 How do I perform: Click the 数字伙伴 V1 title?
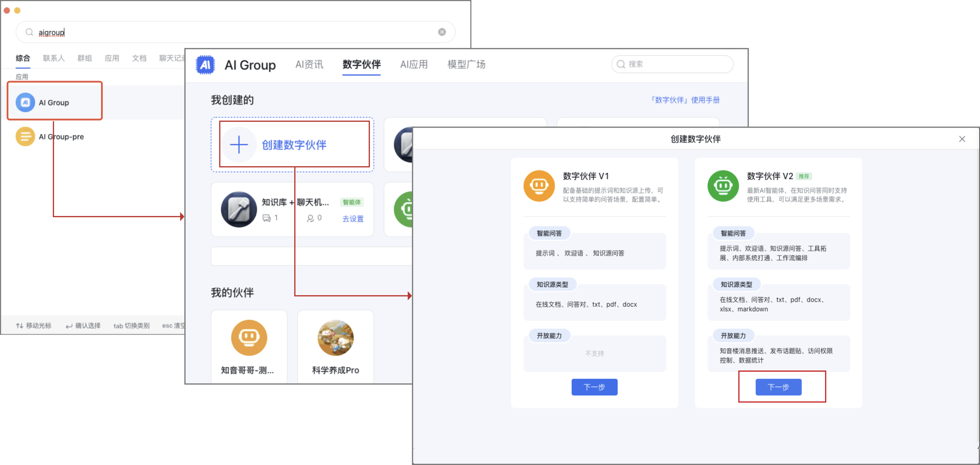pyautogui.click(x=586, y=176)
